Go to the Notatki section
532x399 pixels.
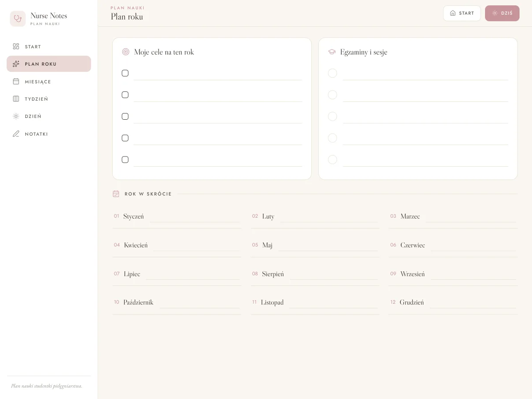[x=49, y=134]
